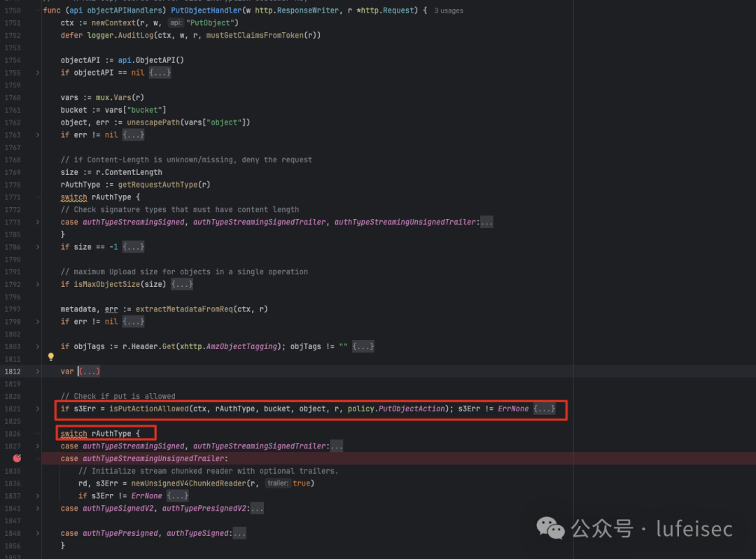Click the AmzObjectTagging constant
This screenshot has height=559, width=756.
pyautogui.click(x=241, y=346)
